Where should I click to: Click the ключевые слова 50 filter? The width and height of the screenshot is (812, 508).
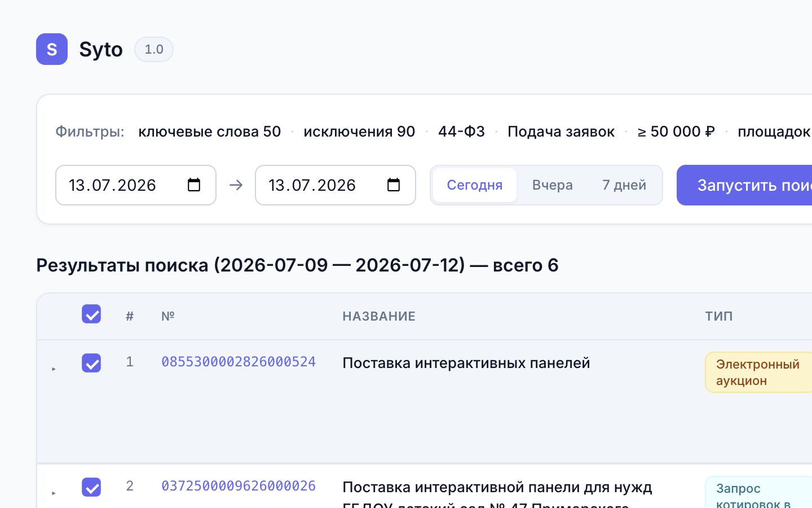pyautogui.click(x=210, y=132)
